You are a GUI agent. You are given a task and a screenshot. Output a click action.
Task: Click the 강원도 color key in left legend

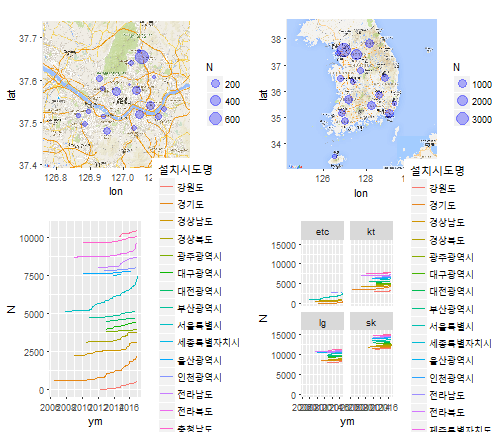(x=167, y=187)
